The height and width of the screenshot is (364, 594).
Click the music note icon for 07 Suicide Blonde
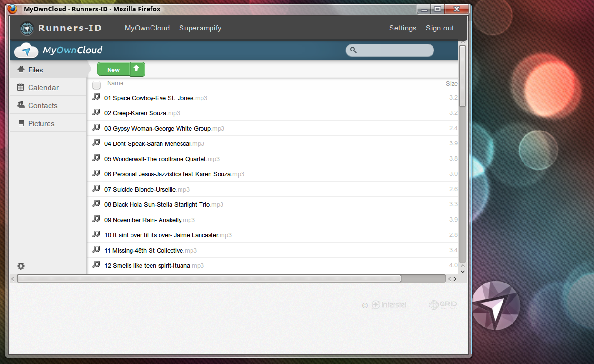point(96,188)
